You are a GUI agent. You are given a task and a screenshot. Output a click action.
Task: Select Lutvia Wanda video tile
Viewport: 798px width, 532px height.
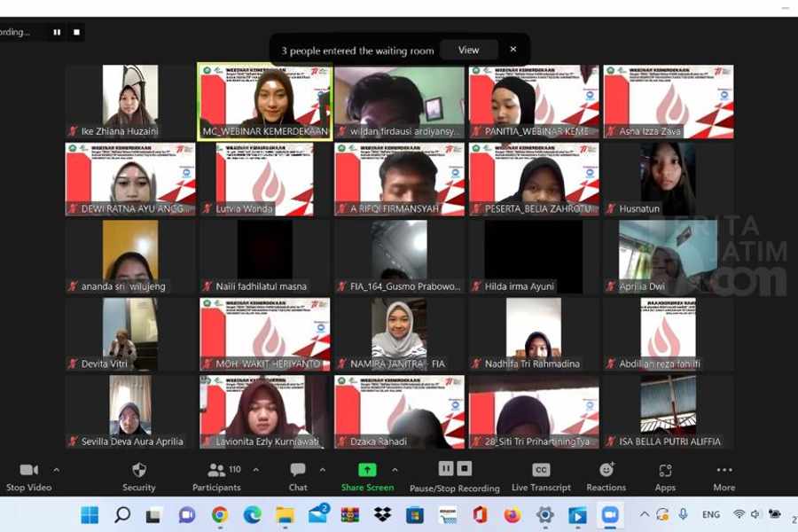(264, 179)
